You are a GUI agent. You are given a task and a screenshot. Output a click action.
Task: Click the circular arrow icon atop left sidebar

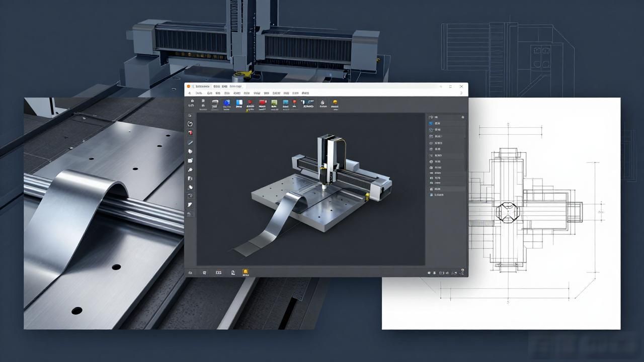click(x=190, y=124)
